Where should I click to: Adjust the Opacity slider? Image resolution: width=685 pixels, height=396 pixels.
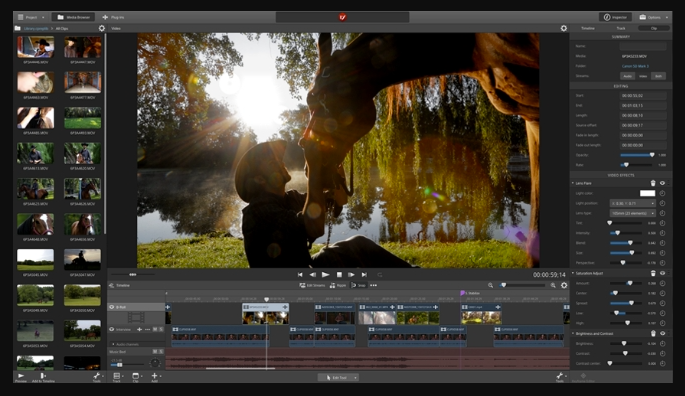(x=637, y=155)
